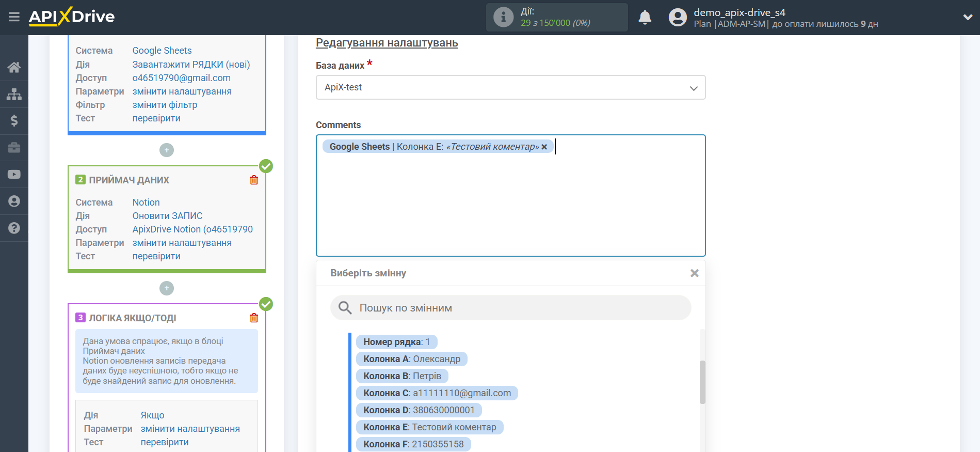This screenshot has width=980, height=452.
Task: Click the ApiX-Drive logo
Action: [72, 17]
